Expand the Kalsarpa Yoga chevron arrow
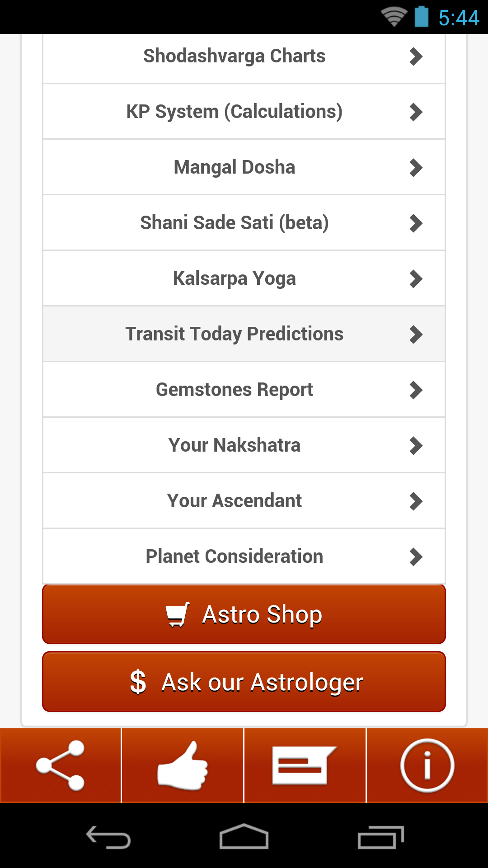The width and height of the screenshot is (488, 868). 416,279
